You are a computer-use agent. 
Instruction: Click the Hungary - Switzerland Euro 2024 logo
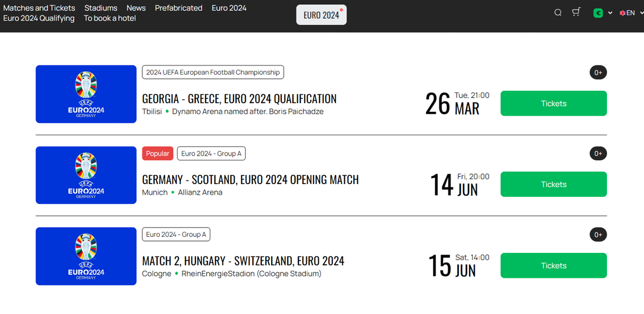click(x=86, y=256)
